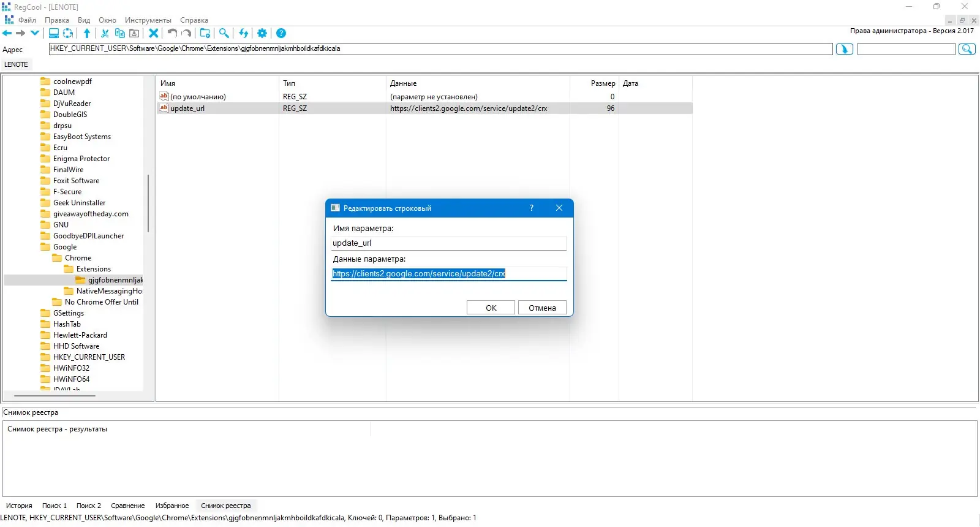Open the Правка menu
Viewport: 980px width, 527px height.
tap(57, 20)
